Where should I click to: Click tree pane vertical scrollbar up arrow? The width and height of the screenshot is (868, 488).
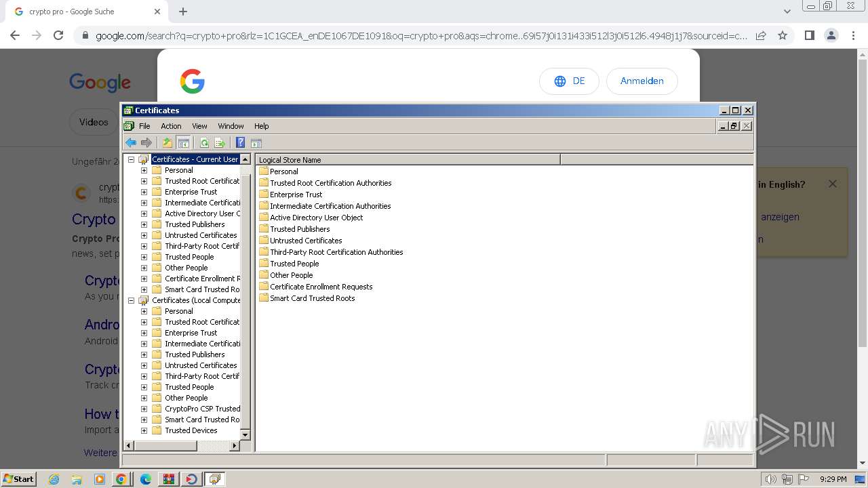(245, 159)
